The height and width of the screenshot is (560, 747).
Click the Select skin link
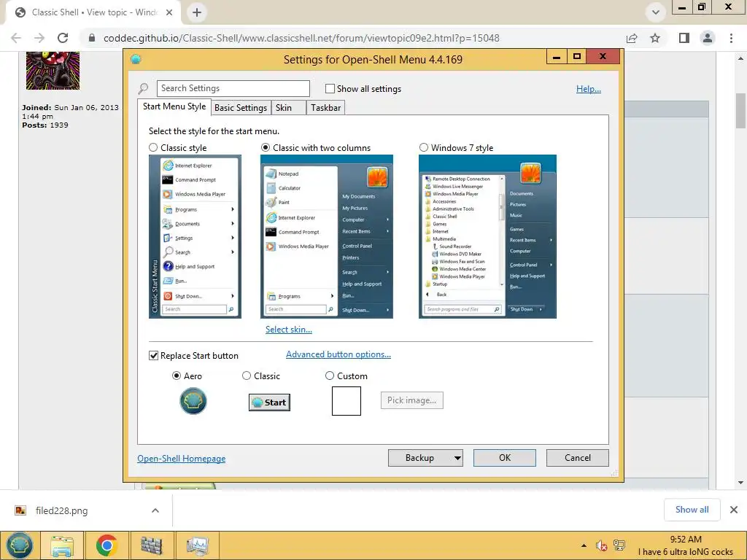[289, 330]
